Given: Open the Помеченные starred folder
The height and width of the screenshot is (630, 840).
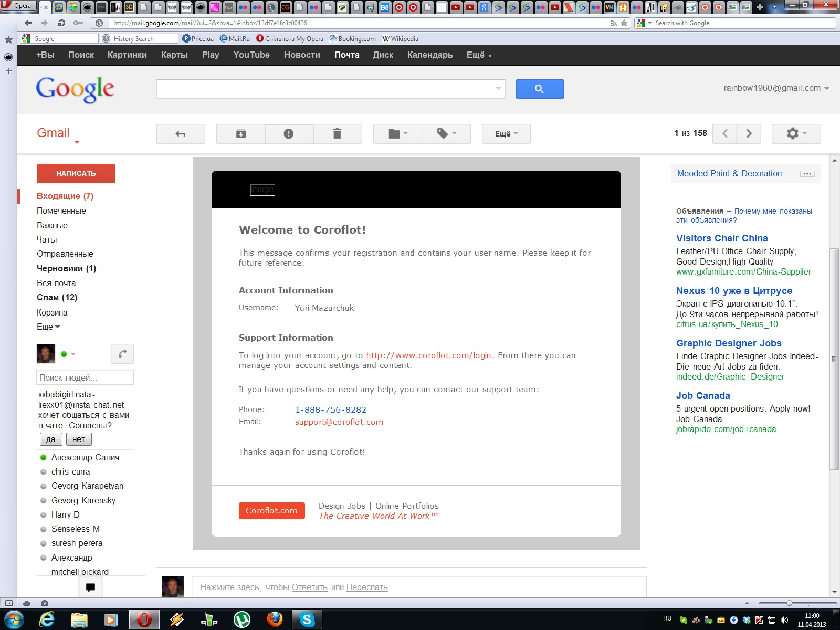Looking at the screenshot, I should click(x=61, y=211).
